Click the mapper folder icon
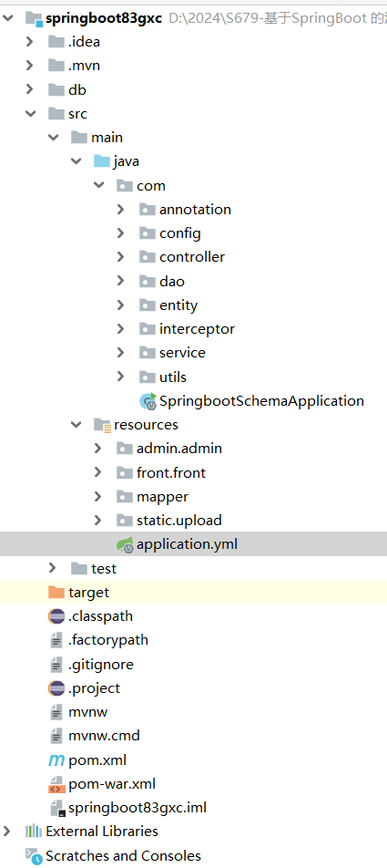 coord(125,497)
